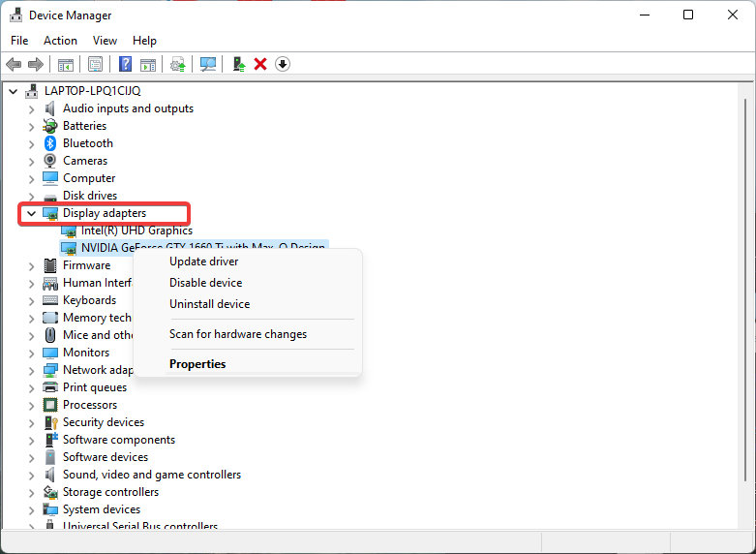Click the Firmware chip icon
This screenshot has height=554, width=756.
point(50,265)
